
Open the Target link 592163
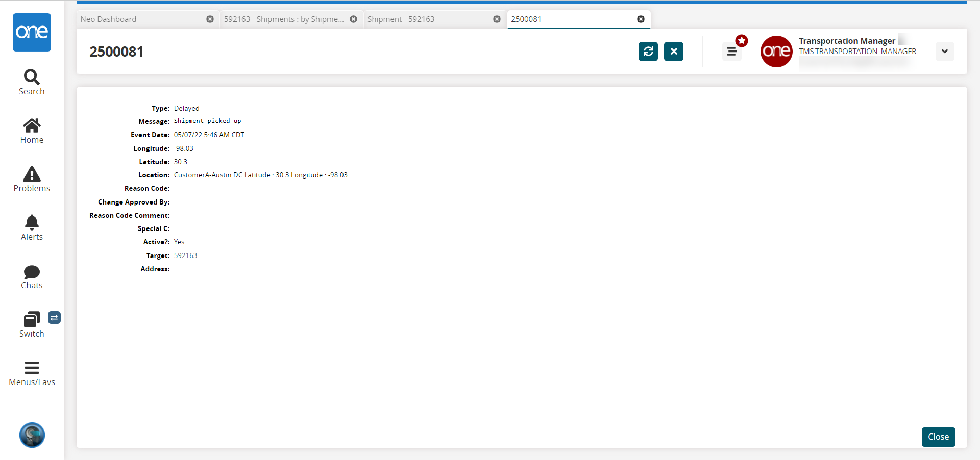pyautogui.click(x=185, y=255)
